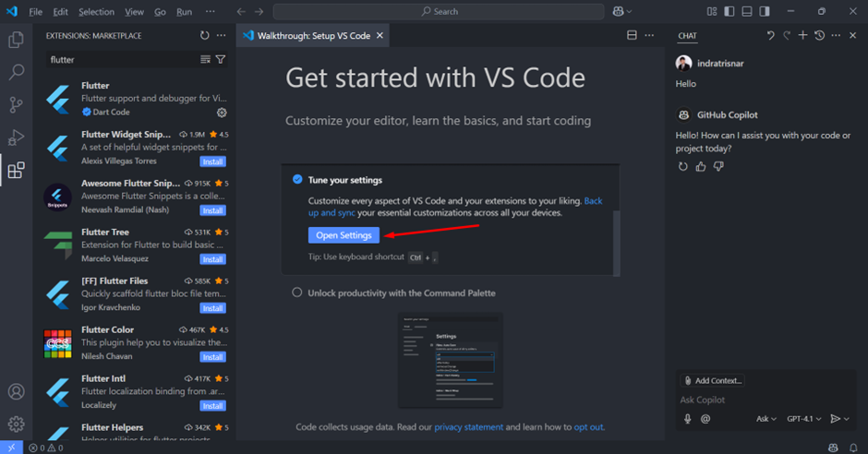The width and height of the screenshot is (868, 454).
Task: Mark Copilot response as unhelpful
Action: tap(718, 166)
